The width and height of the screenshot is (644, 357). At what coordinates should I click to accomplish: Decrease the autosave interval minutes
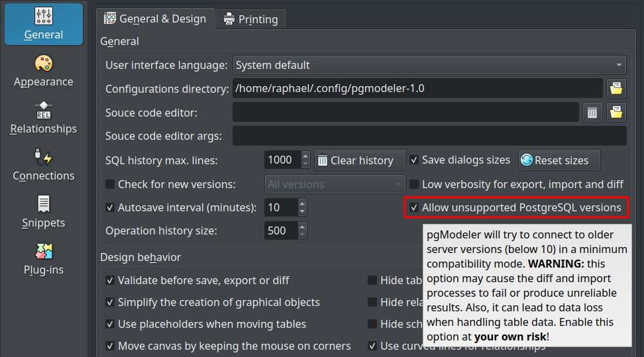click(302, 212)
